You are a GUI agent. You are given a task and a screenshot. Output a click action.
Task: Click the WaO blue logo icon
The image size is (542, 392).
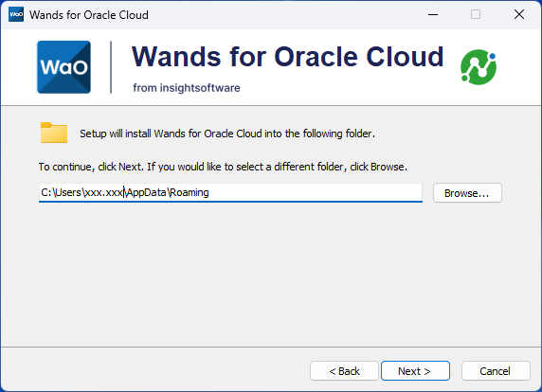pos(63,67)
